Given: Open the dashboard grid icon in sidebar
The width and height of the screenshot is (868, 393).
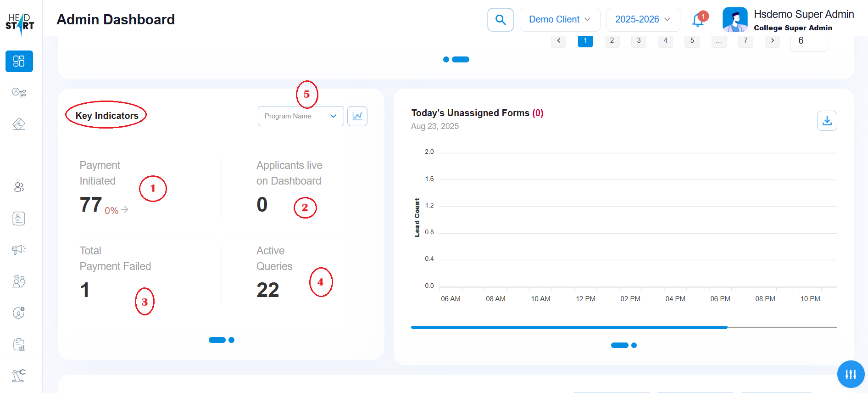Looking at the screenshot, I should pyautogui.click(x=19, y=61).
